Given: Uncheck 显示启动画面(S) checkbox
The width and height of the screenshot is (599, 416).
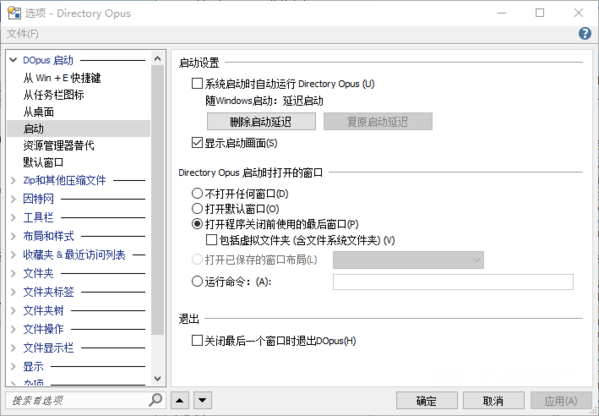Looking at the screenshot, I should point(197,143).
